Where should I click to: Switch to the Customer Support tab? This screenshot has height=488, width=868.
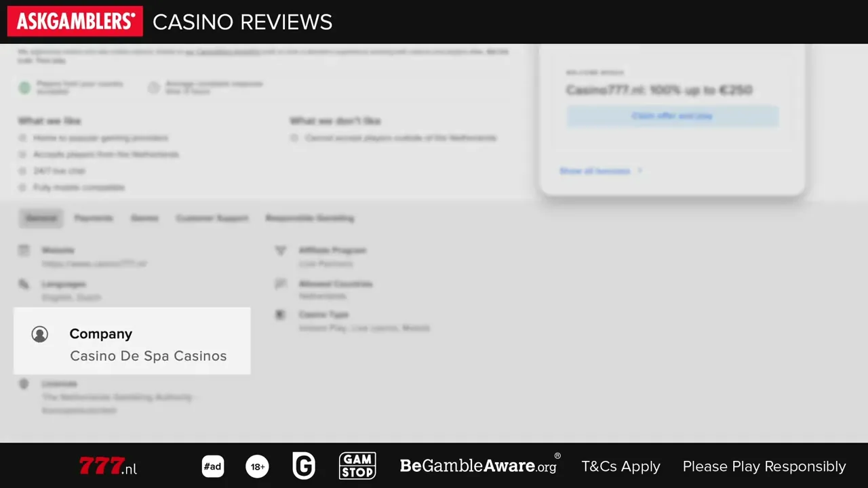[212, 218]
